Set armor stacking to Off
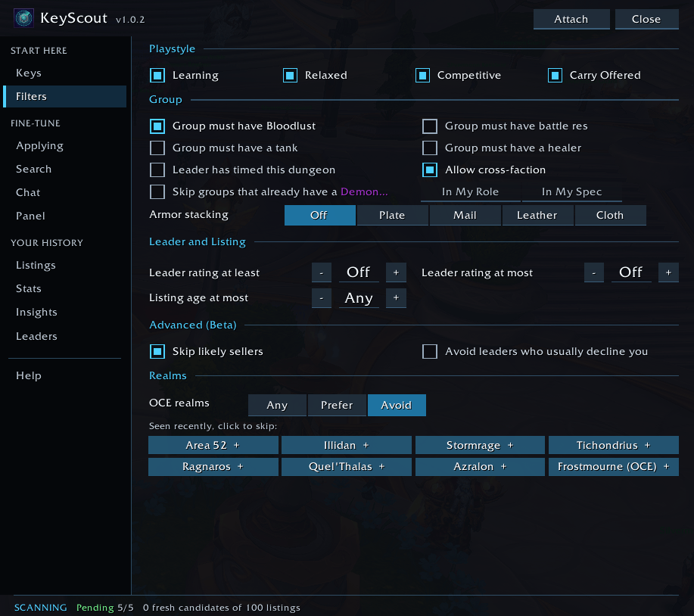Viewport: 694px width, 616px height. [319, 215]
